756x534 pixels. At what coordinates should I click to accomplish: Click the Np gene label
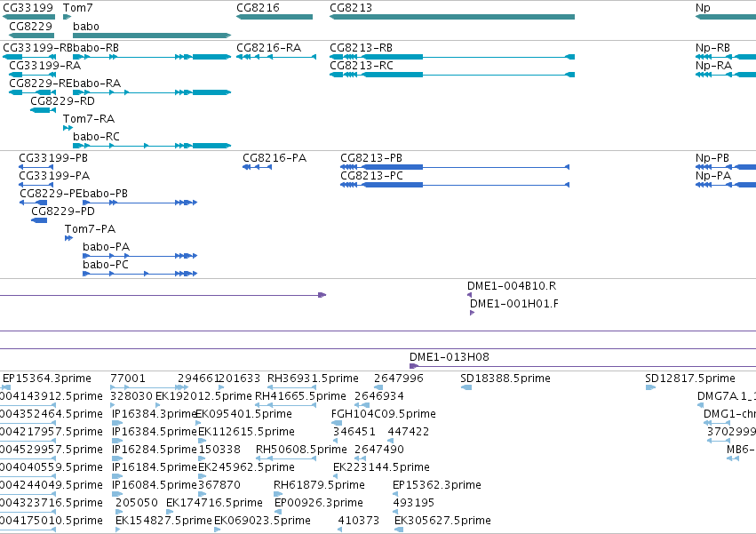tap(703, 8)
